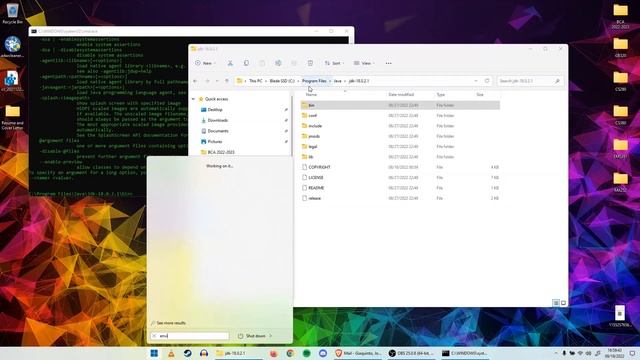The width and height of the screenshot is (640, 360).
Task: Open Documents in Quick access
Action: click(x=218, y=131)
